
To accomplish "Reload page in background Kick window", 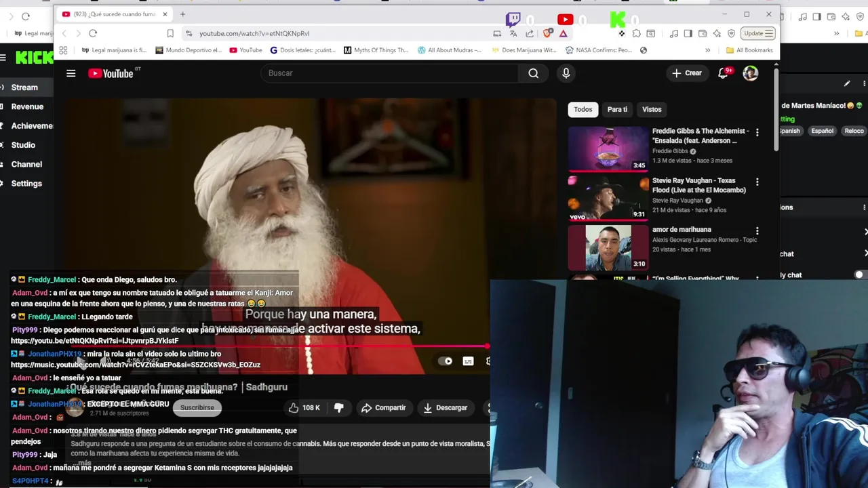I will pyautogui.click(x=26, y=16).
